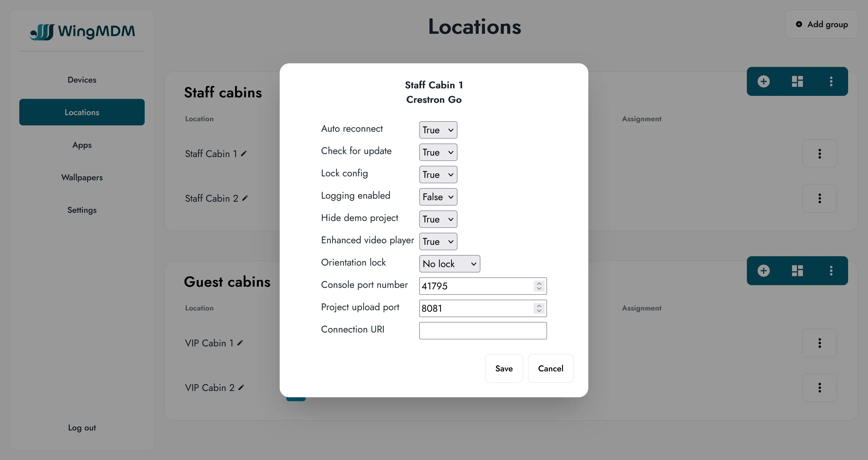Select Locations in sidebar
Image resolution: width=868 pixels, height=460 pixels.
82,112
